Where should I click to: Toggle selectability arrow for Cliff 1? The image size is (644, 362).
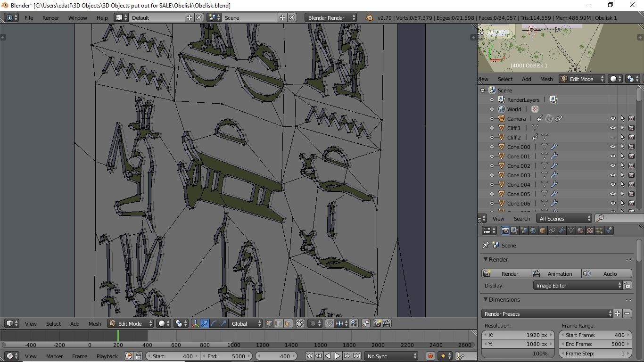(x=622, y=128)
